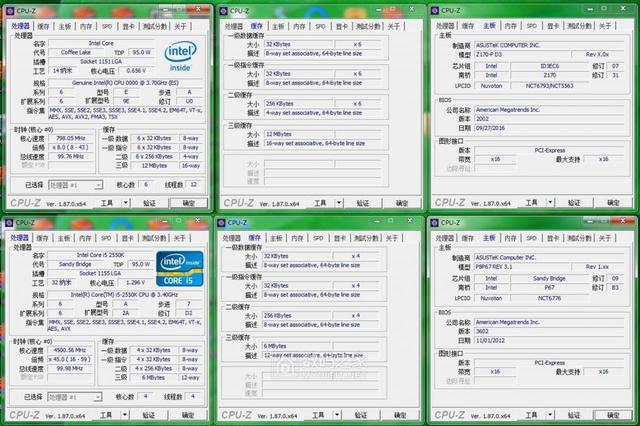Switch to 缓存 tab in Coffee Lake window
This screenshot has width=640, height=426.
[x=43, y=27]
